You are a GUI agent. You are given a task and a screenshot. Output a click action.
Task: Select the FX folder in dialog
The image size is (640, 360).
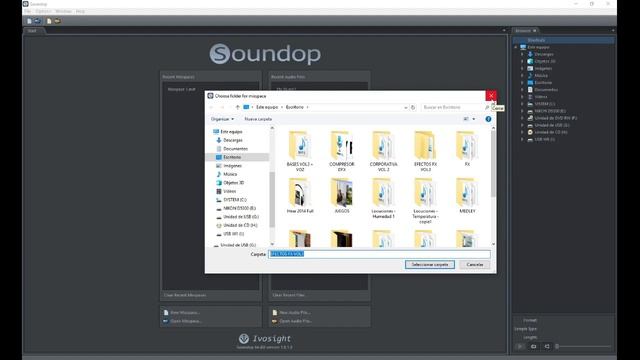[x=467, y=149]
